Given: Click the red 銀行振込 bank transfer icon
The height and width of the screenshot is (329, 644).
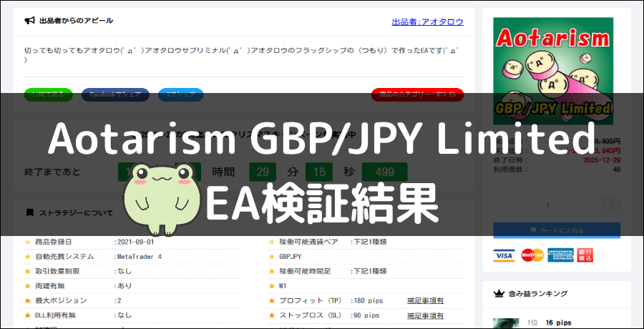Looking at the screenshot, I should pos(585,255).
